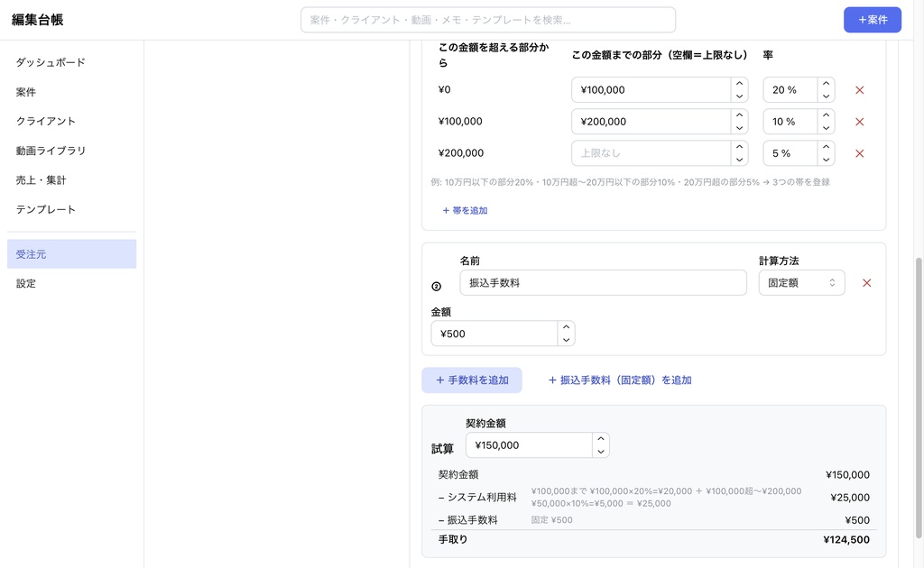Image resolution: width=924 pixels, height=568 pixels.
Task: Decrease the 契約金額 ¥150,000 stepper
Action: pos(600,452)
